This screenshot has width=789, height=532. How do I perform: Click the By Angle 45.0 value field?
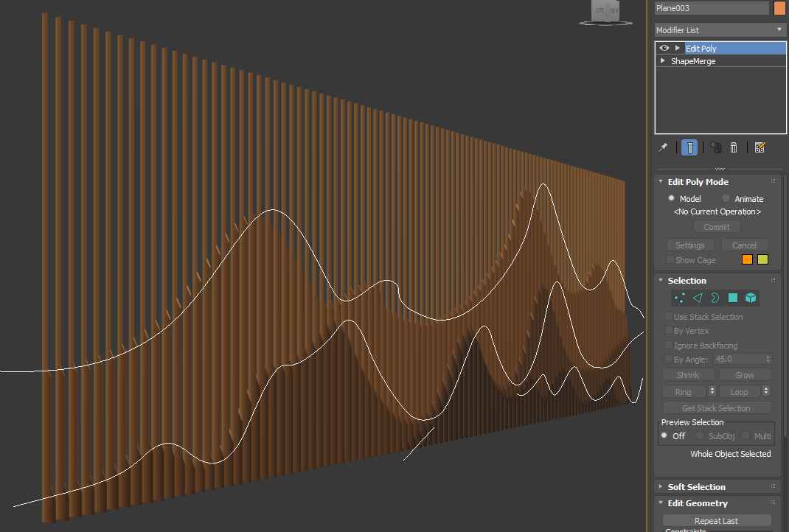(739, 359)
